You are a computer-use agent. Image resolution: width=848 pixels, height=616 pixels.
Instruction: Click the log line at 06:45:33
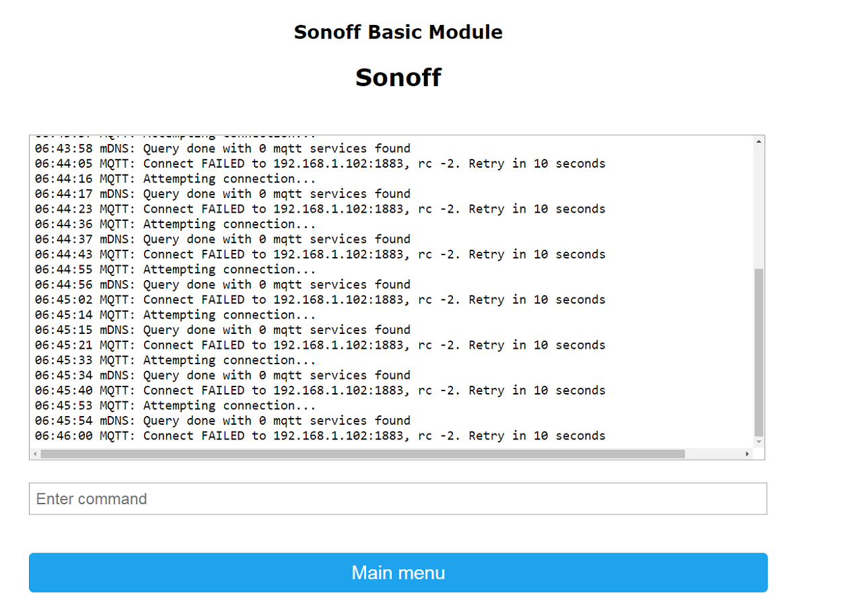[176, 360]
